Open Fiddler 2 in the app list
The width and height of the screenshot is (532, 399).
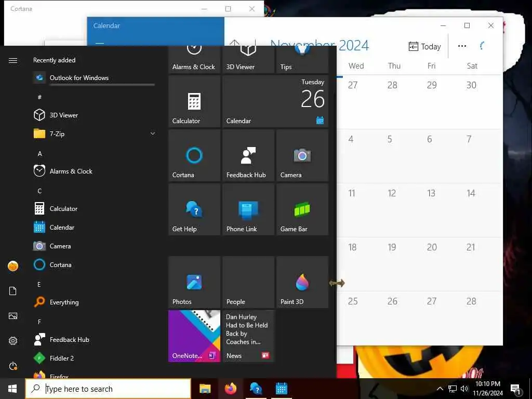coord(95,358)
